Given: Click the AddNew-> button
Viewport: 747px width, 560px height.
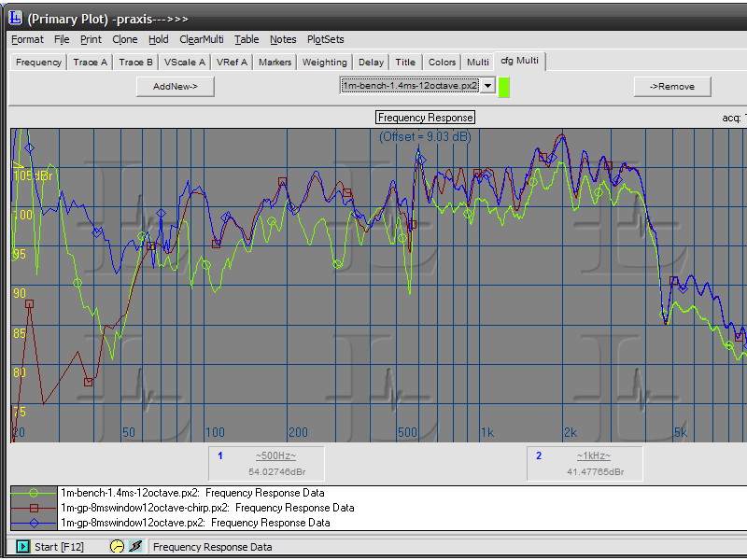Looking at the screenshot, I should click(176, 87).
